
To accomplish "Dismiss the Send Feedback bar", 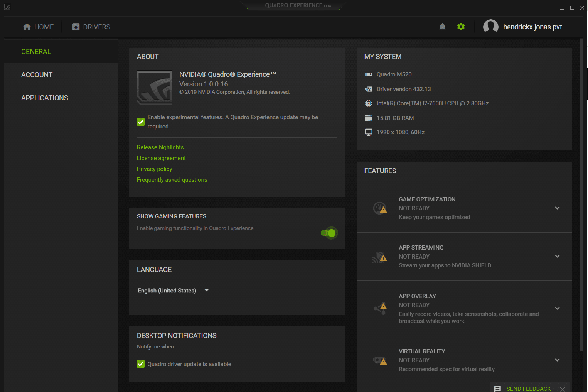I will tap(563, 389).
